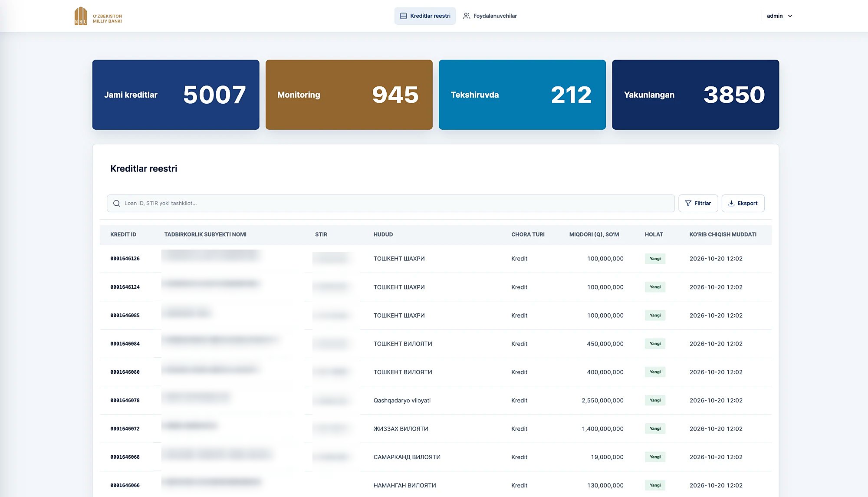
Task: Click the KREDIT ID column header
Action: pyautogui.click(x=123, y=234)
